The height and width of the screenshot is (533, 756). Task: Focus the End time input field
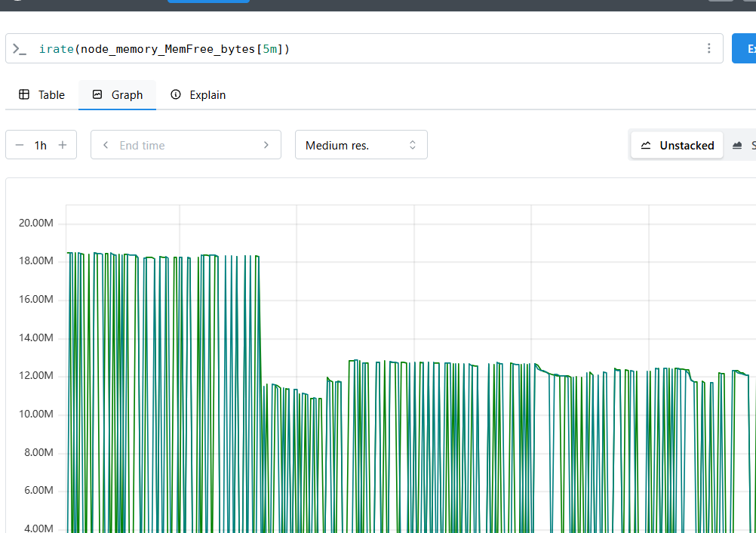186,145
